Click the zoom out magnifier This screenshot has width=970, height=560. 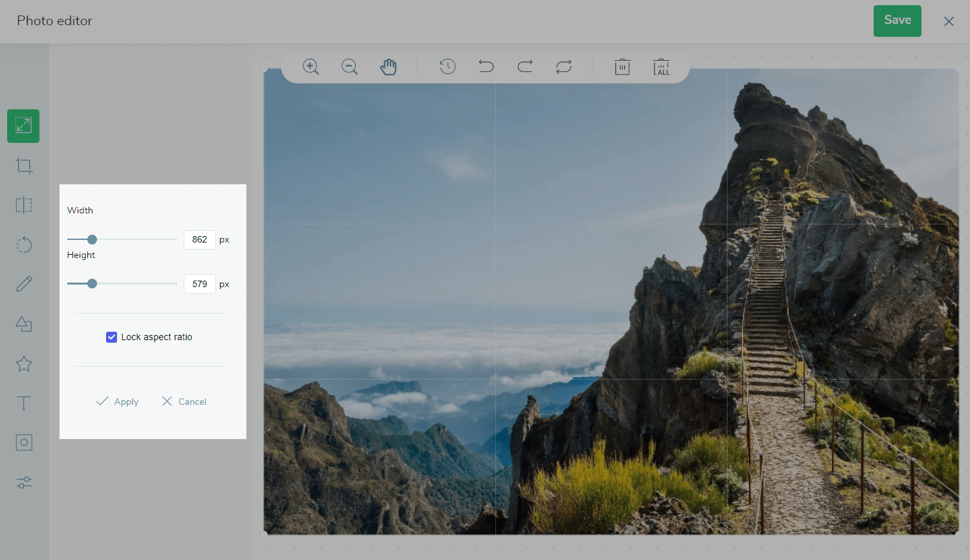coord(350,67)
